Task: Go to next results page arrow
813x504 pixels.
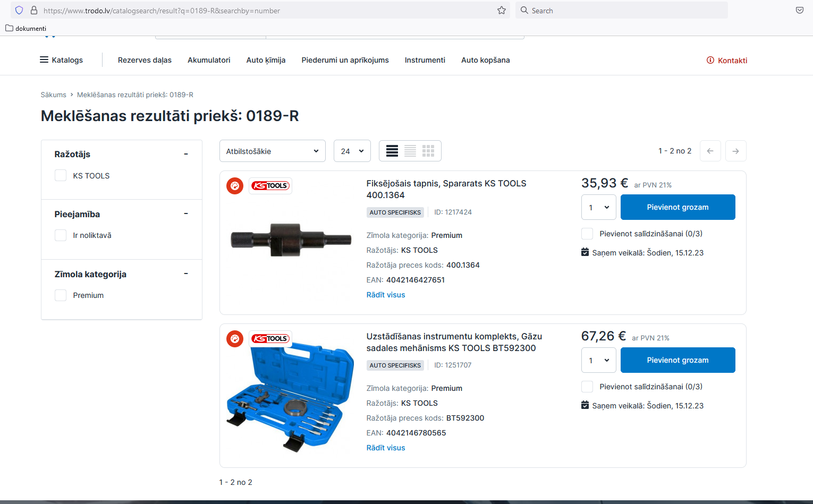Action: tap(736, 151)
